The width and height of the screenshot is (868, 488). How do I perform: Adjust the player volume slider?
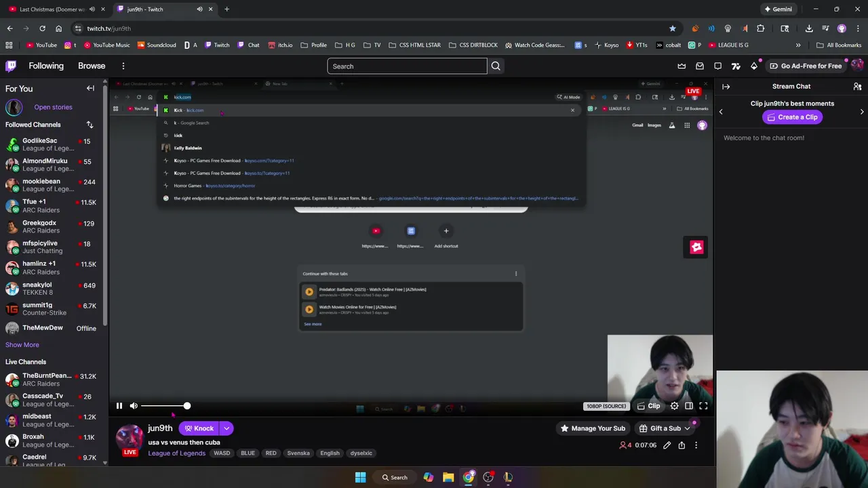(x=164, y=406)
